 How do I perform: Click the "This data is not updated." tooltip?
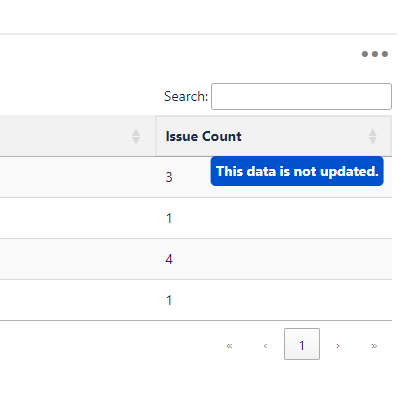pos(297,171)
